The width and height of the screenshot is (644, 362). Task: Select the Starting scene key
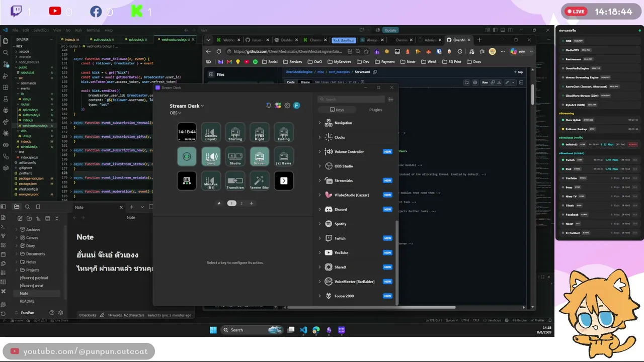pos(235,132)
